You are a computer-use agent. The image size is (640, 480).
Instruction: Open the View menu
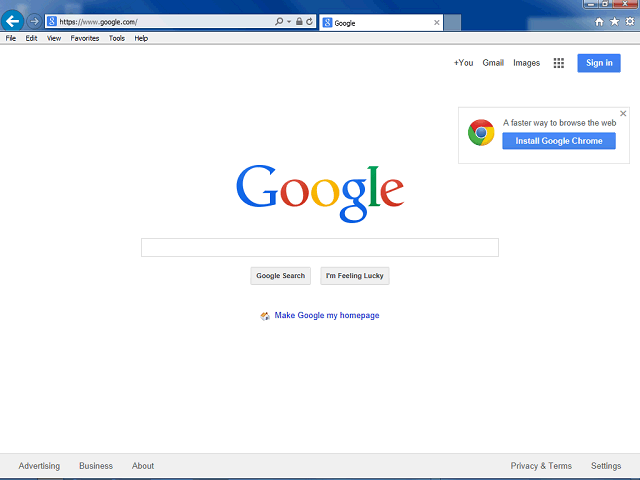click(54, 38)
